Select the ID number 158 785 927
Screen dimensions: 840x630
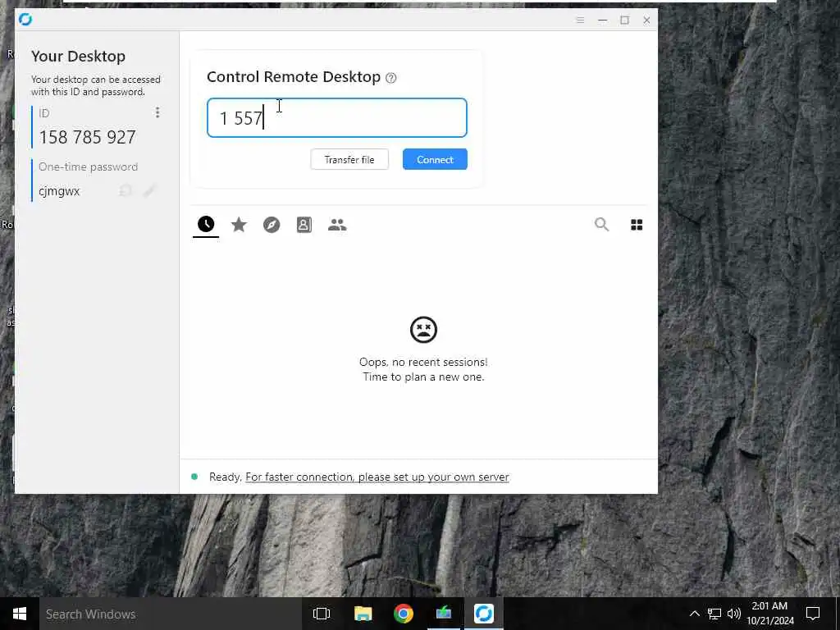[87, 137]
